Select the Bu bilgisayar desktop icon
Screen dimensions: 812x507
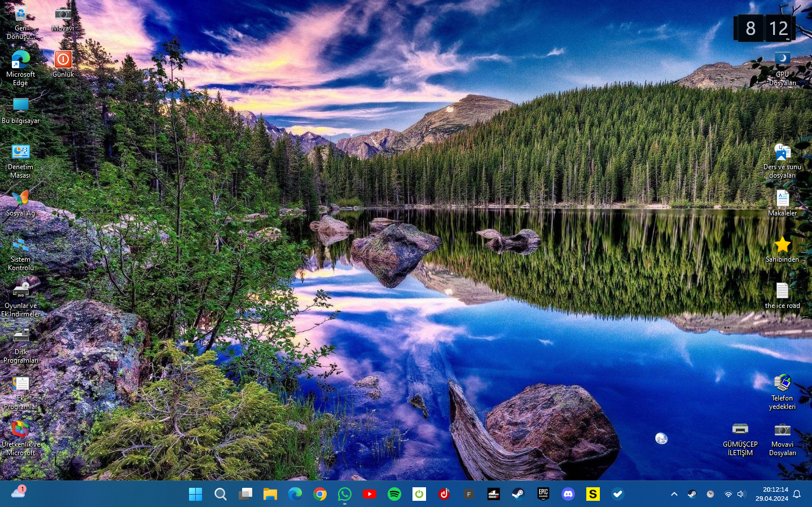tap(20, 111)
